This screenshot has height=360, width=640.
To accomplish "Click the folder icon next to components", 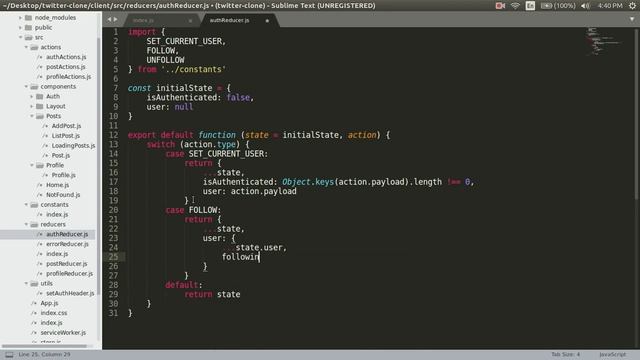I will [x=34, y=87].
